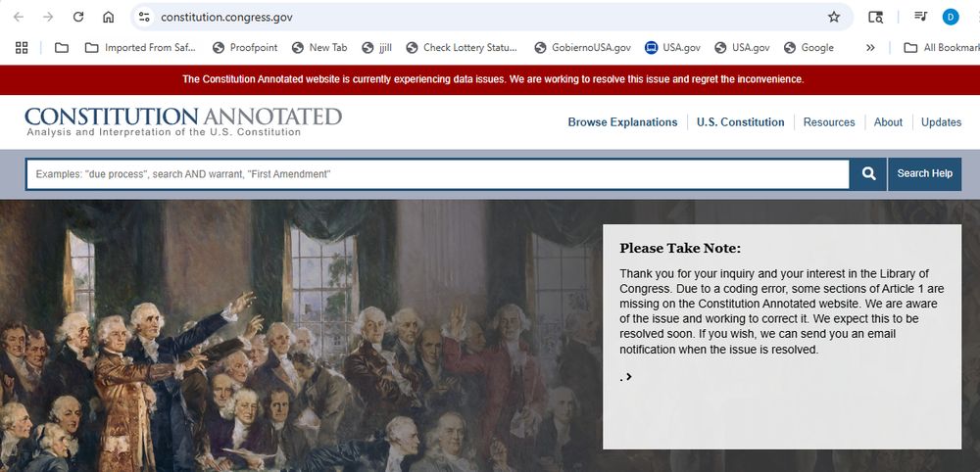This screenshot has width=980, height=472.
Task: Open the apps grid icon in bookmarks bar
Action: pos(22,47)
